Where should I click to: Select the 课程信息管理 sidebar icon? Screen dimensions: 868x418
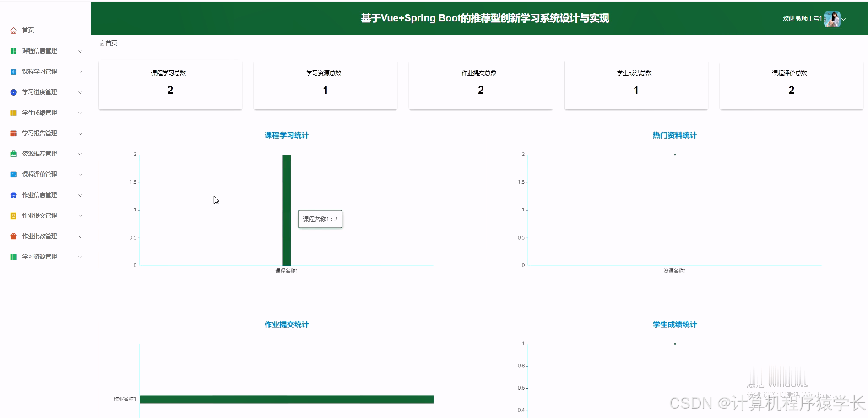click(x=13, y=51)
